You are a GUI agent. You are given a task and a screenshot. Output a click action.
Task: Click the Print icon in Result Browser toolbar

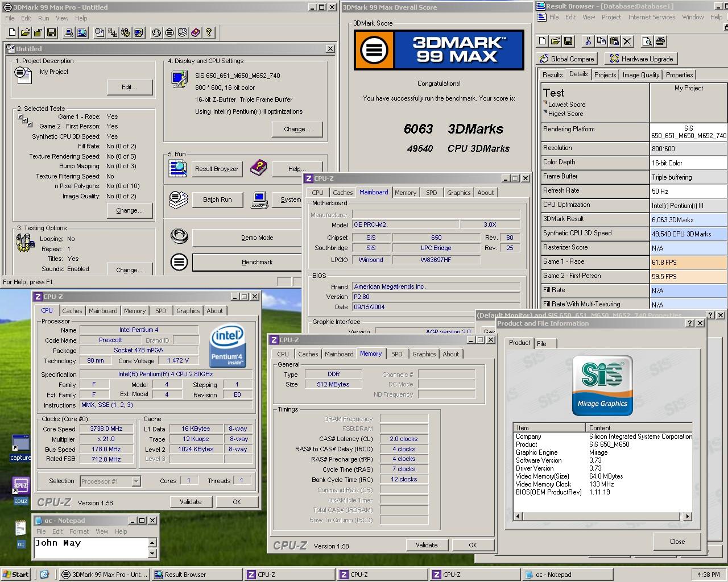coord(660,41)
